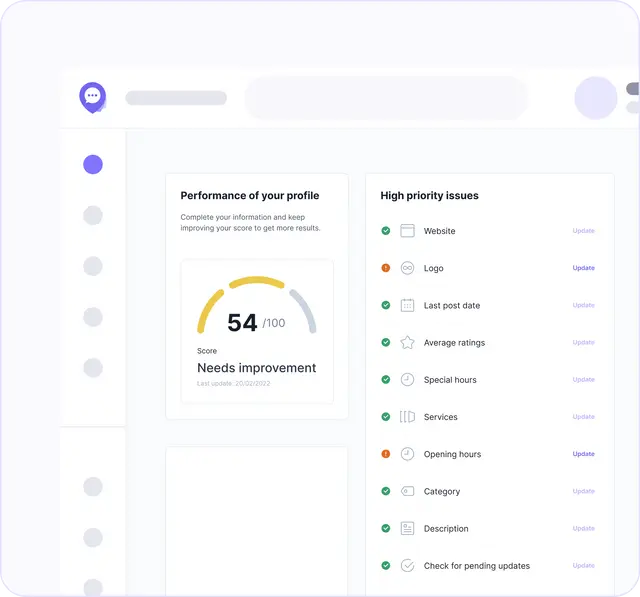This screenshot has width=640, height=597.
Task: Click green check status beside Services
Action: (x=386, y=417)
